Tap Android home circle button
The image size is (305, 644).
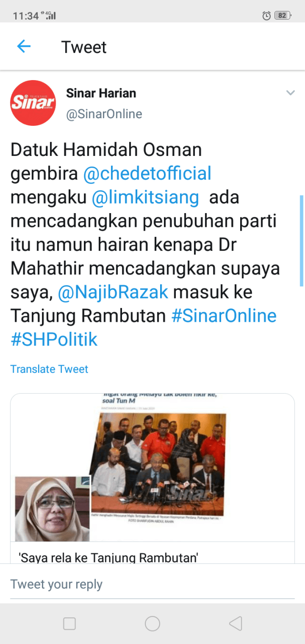(152, 624)
